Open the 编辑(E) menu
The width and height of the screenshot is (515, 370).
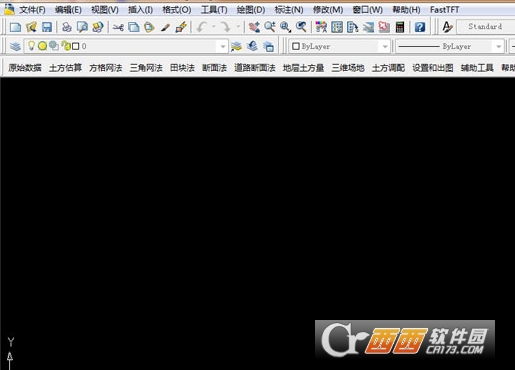(68, 10)
